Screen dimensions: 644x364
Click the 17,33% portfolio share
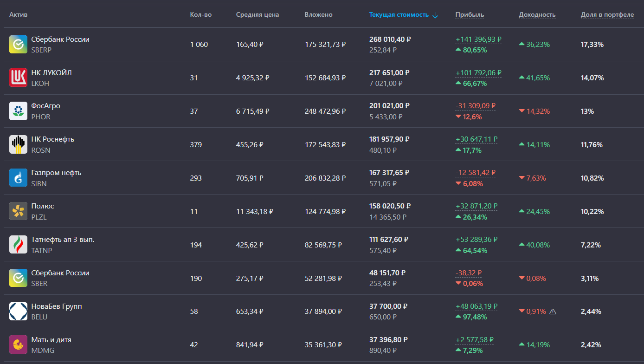[x=592, y=45]
